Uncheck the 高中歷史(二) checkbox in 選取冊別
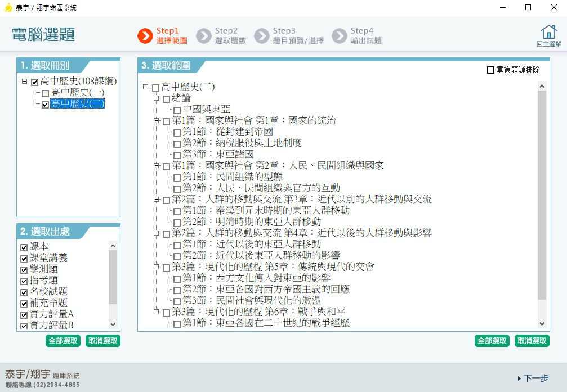This screenshot has width=567, height=392. coord(45,105)
